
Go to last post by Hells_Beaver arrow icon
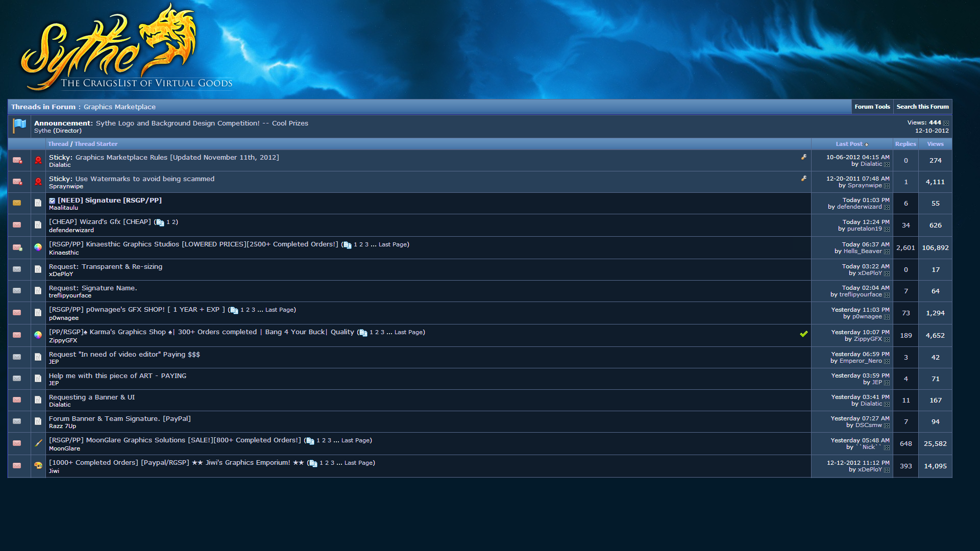click(x=887, y=252)
